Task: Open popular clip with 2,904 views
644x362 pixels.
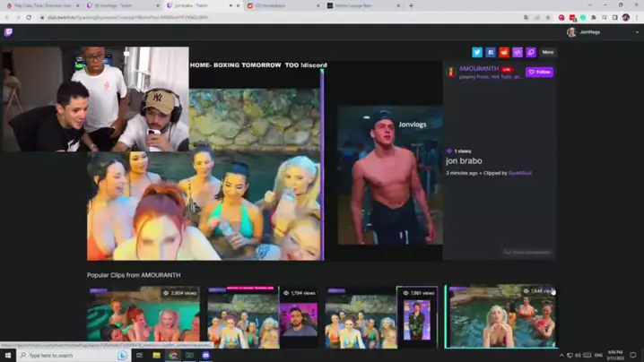Action: [144, 317]
